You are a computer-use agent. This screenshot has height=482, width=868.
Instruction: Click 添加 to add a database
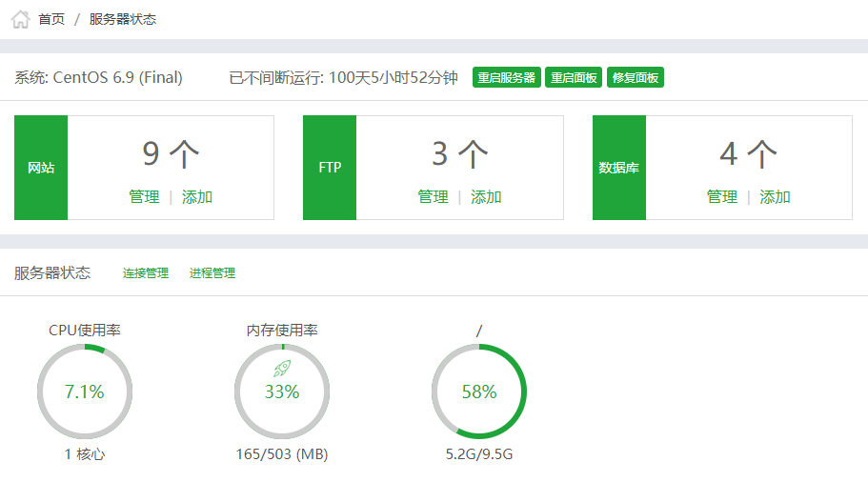coord(775,197)
